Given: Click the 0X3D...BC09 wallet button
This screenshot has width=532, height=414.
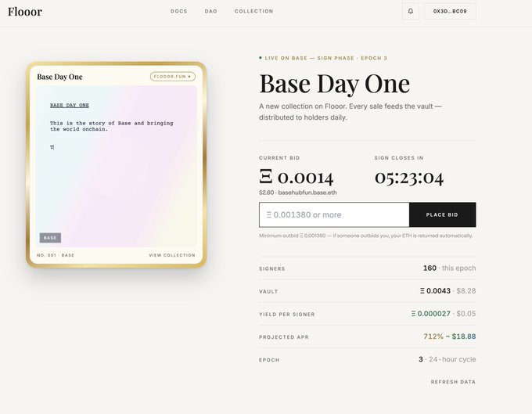Looking at the screenshot, I should coord(450,11).
